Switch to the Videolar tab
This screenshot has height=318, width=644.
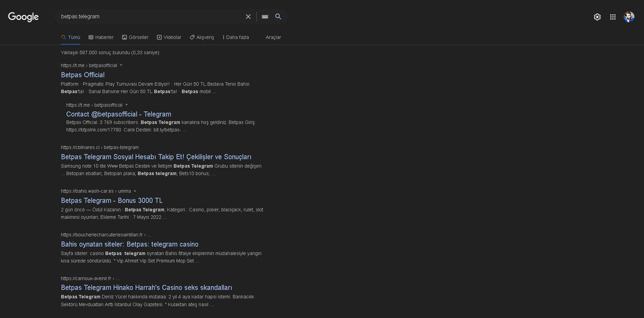pyautogui.click(x=169, y=37)
